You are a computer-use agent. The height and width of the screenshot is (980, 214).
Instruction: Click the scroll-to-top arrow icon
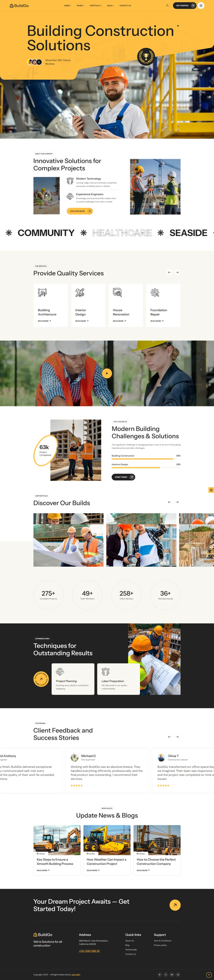coord(209,975)
